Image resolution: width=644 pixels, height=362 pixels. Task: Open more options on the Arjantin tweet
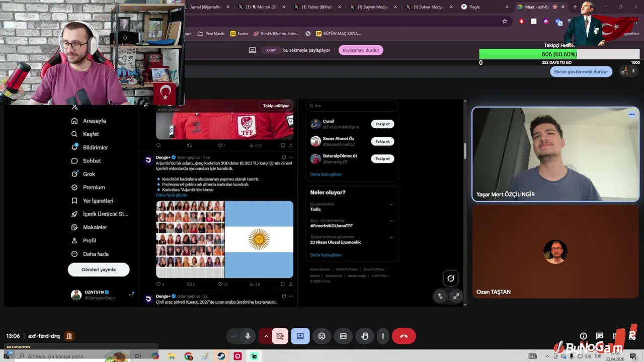(x=290, y=157)
